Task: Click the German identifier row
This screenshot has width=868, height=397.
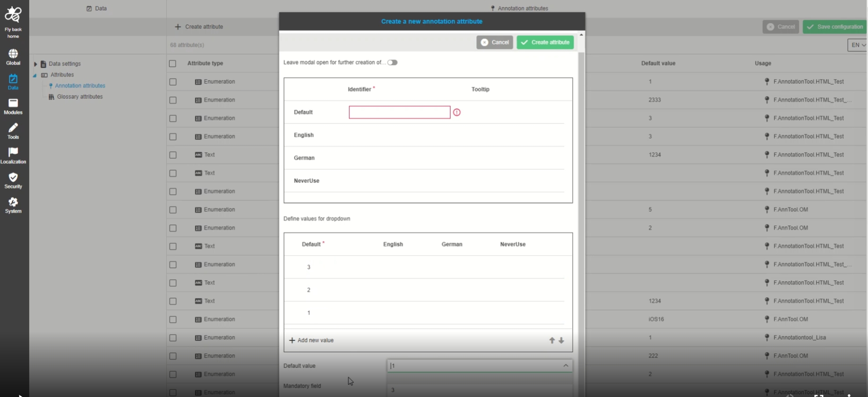Action: [x=424, y=158]
